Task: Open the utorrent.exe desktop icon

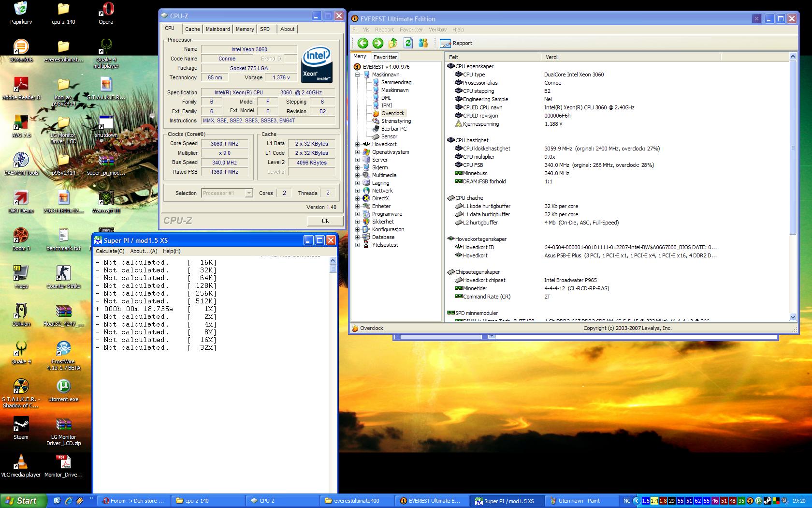Action: (x=63, y=390)
